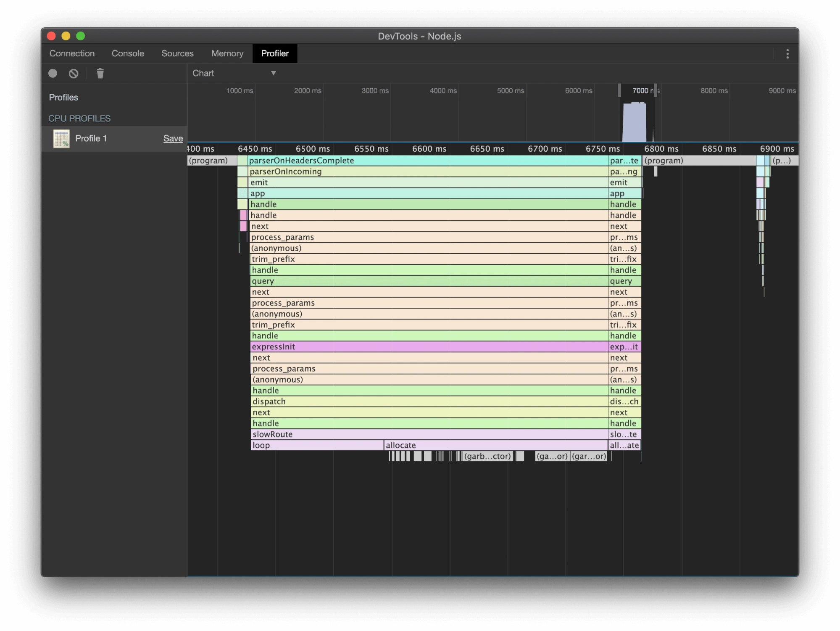The width and height of the screenshot is (840, 631).
Task: Select the expressInit flame bar
Action: 429,347
